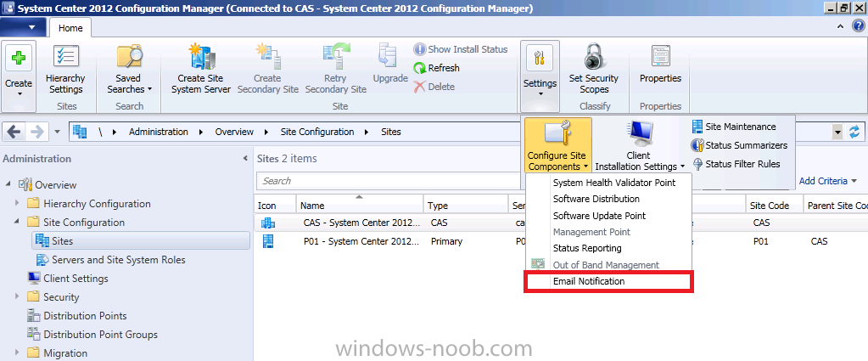Click the Create button in ribbon
868x361 pixels.
click(x=19, y=76)
